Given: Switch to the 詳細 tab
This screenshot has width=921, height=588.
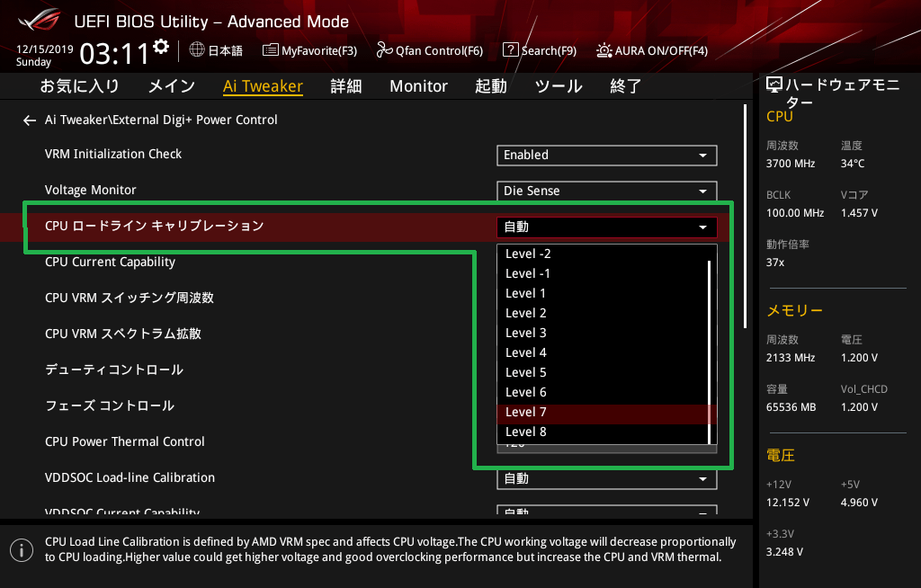Looking at the screenshot, I should point(346,86).
